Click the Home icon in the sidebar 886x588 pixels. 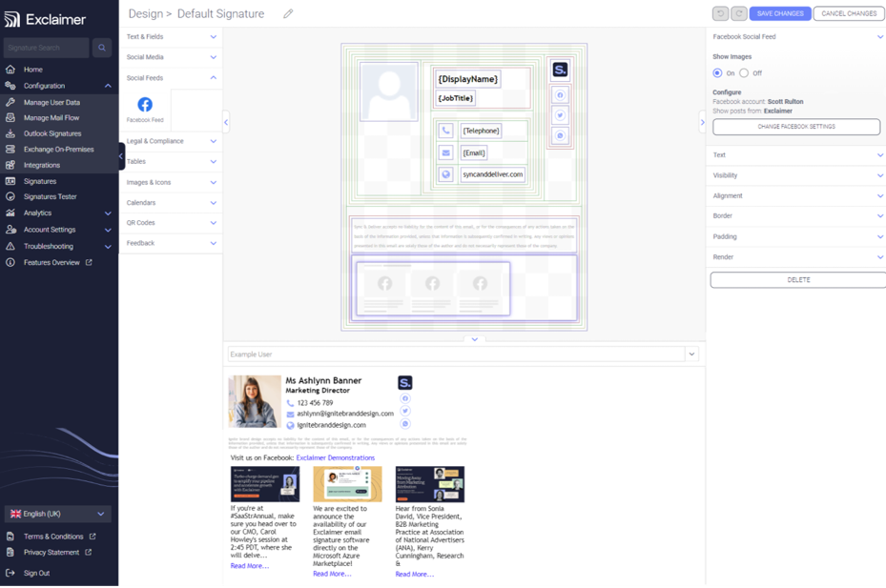point(34,69)
